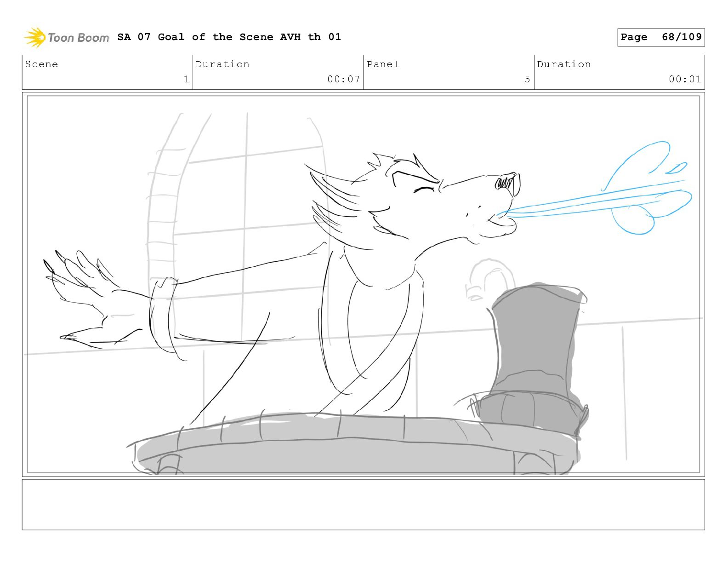The width and height of the screenshot is (728, 563).
Task: Click the scene duration value '00:07'
Action: (343, 79)
